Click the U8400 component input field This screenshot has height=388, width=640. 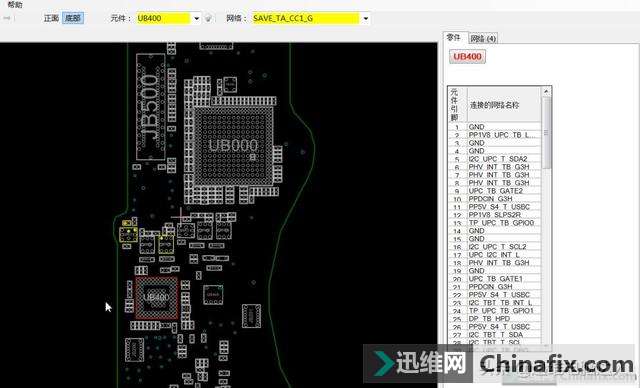[x=164, y=18]
